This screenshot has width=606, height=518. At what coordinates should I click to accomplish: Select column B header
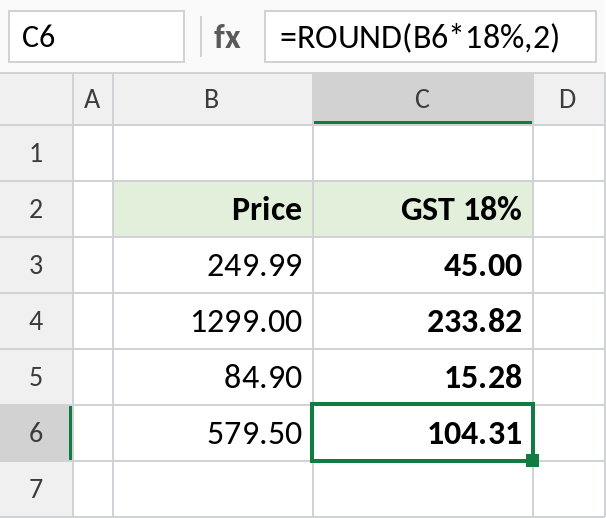pos(213,99)
